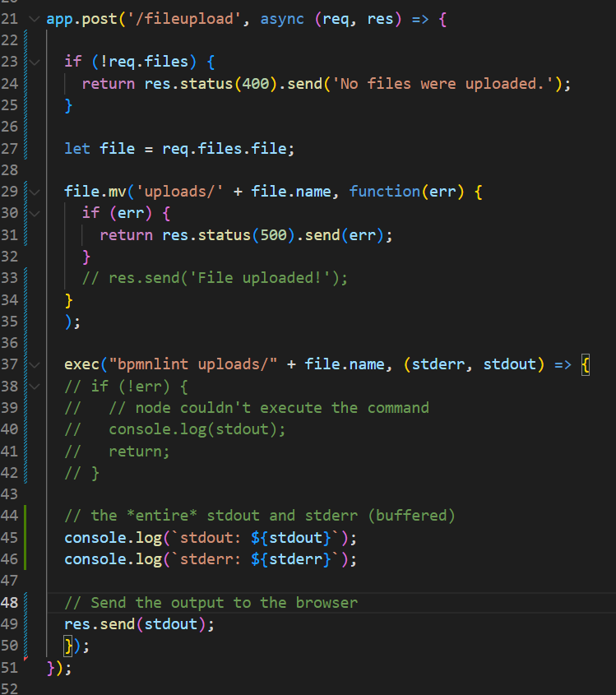The height and width of the screenshot is (695, 616).
Task: Click the stderr parameter on line 37
Action: point(438,364)
